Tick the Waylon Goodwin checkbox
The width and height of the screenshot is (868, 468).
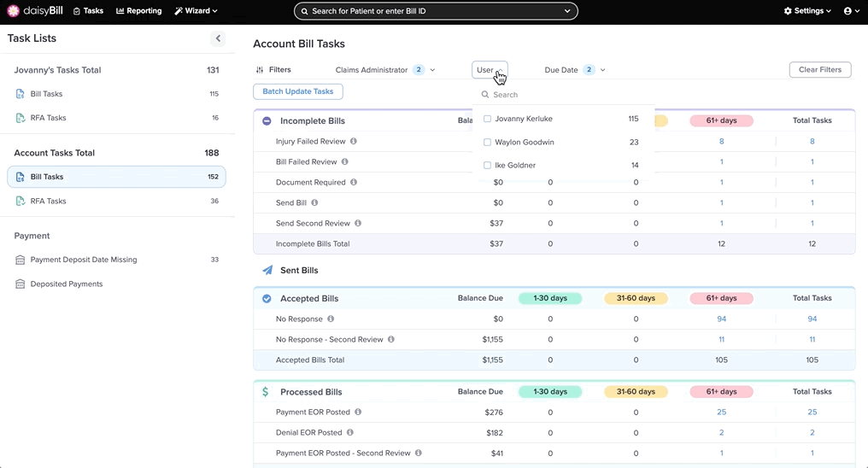(487, 143)
